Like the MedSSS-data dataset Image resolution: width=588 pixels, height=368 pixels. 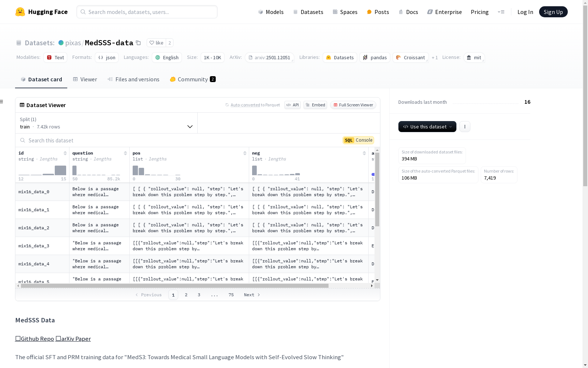tap(156, 43)
